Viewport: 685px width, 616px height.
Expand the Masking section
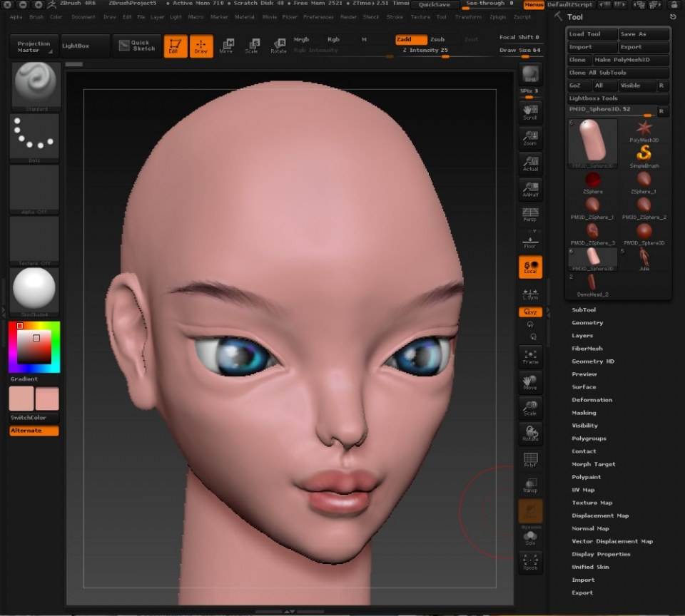(584, 413)
